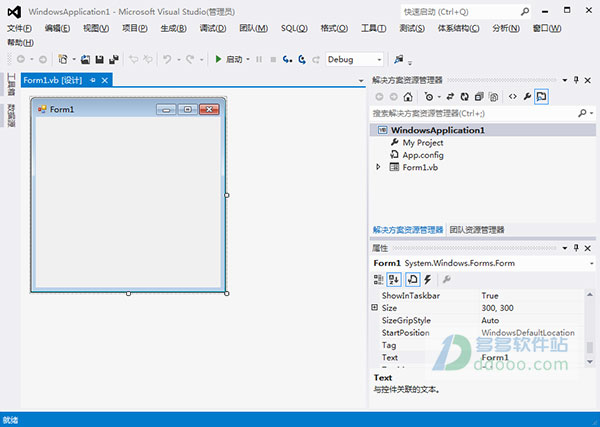Click the Open File toolbar icon
600x427 pixels.
85,59
